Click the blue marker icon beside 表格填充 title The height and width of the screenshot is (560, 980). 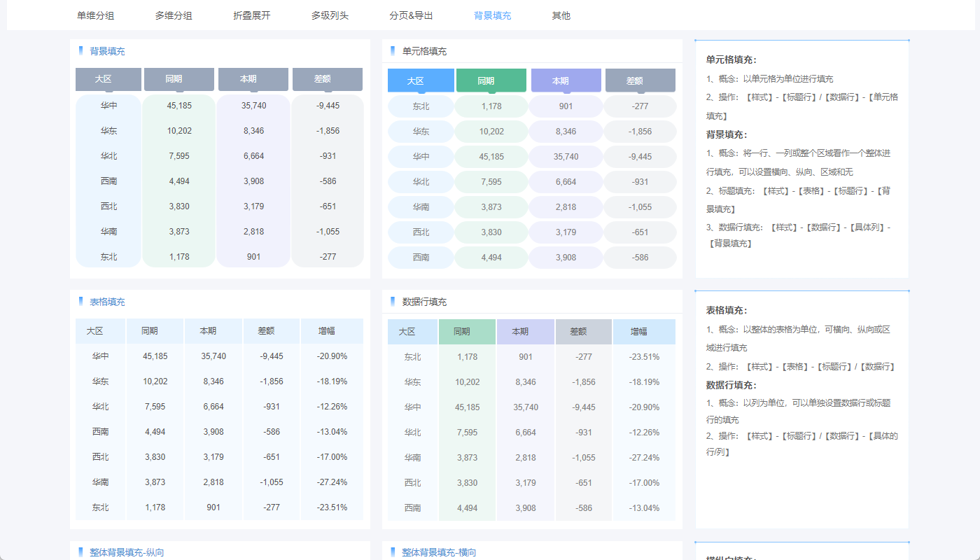point(79,301)
